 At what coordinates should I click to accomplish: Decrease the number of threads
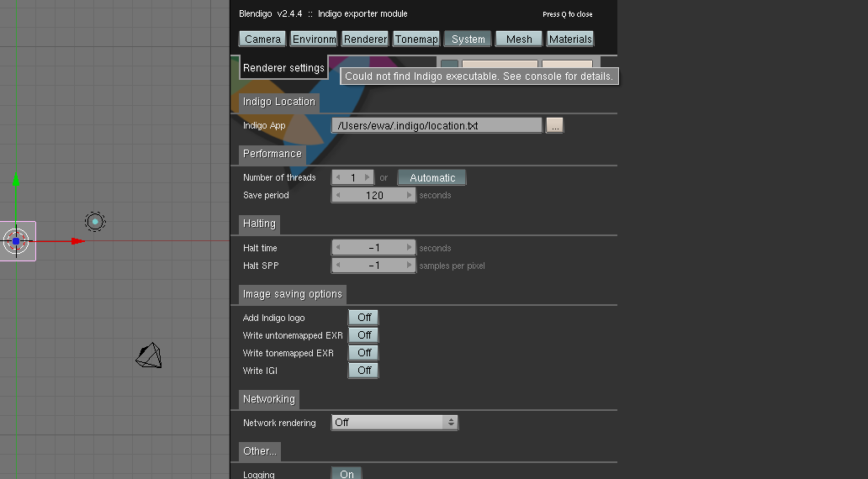(x=338, y=177)
